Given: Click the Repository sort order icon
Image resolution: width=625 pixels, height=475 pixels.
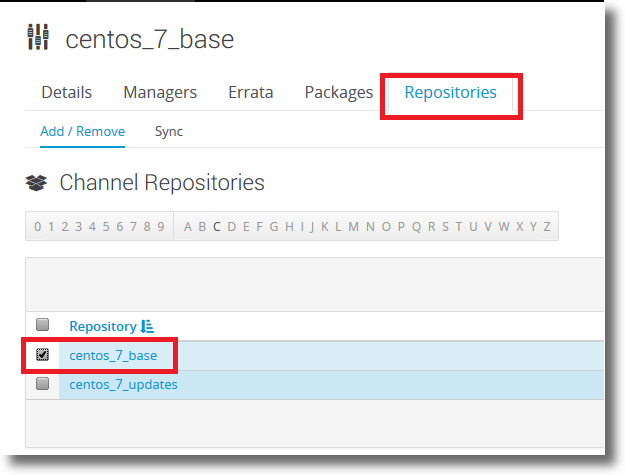Looking at the screenshot, I should (x=147, y=326).
